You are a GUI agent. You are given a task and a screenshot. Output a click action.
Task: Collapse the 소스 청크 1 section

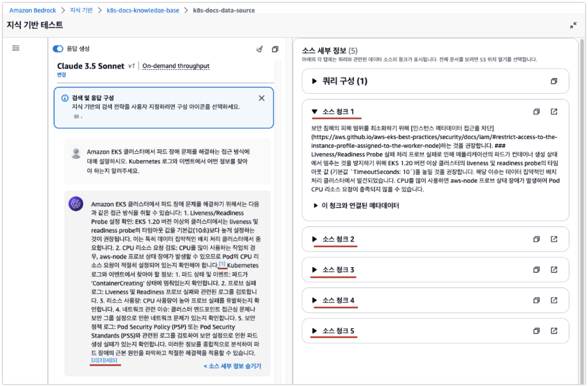click(314, 111)
